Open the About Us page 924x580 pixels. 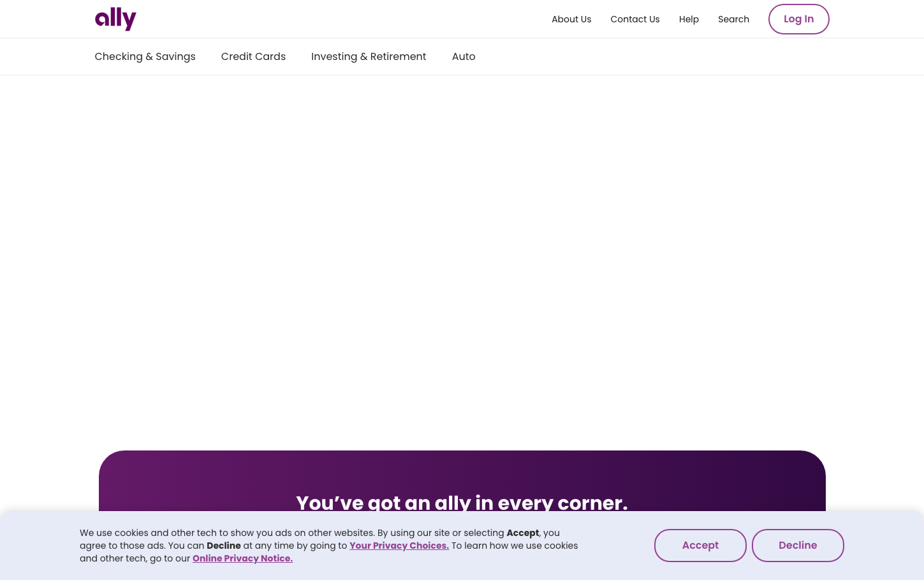click(571, 19)
